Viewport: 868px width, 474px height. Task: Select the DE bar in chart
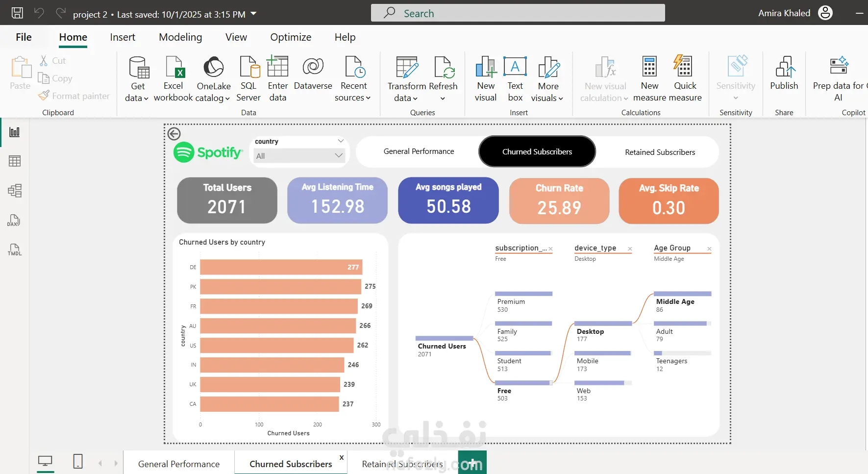click(281, 267)
